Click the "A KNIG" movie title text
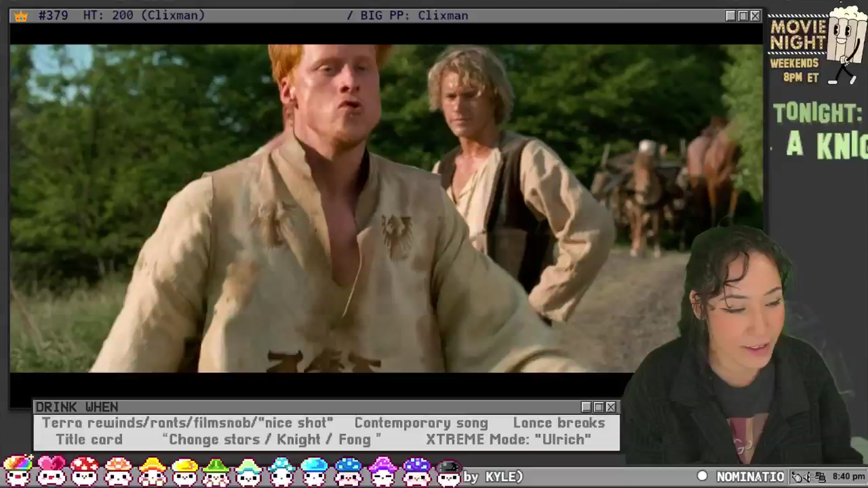 point(827,145)
